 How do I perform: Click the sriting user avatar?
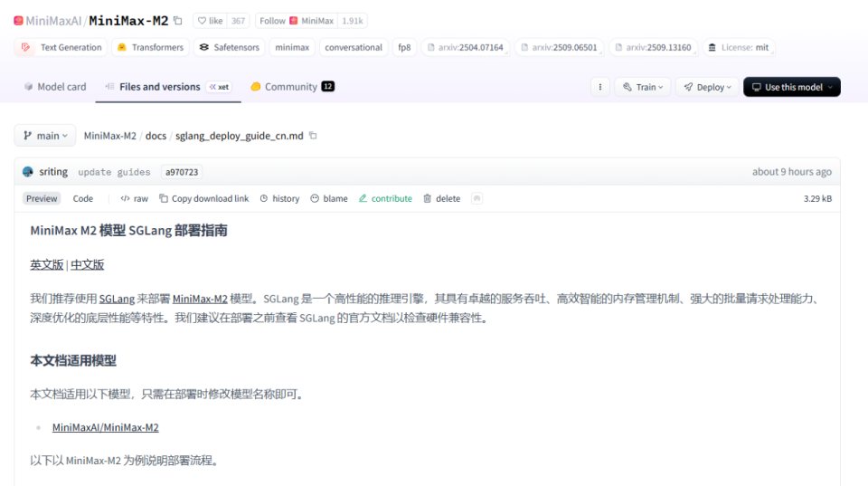click(x=28, y=172)
